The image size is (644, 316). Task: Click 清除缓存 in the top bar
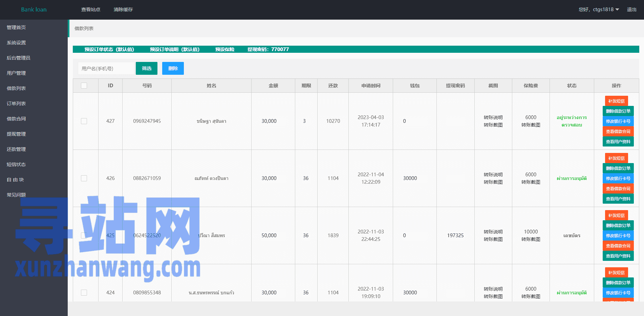[123, 9]
